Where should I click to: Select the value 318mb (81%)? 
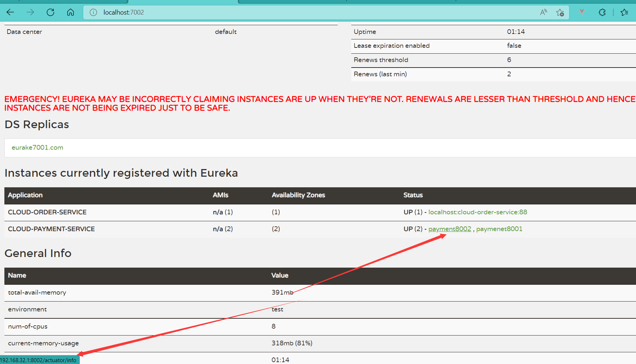292,343
